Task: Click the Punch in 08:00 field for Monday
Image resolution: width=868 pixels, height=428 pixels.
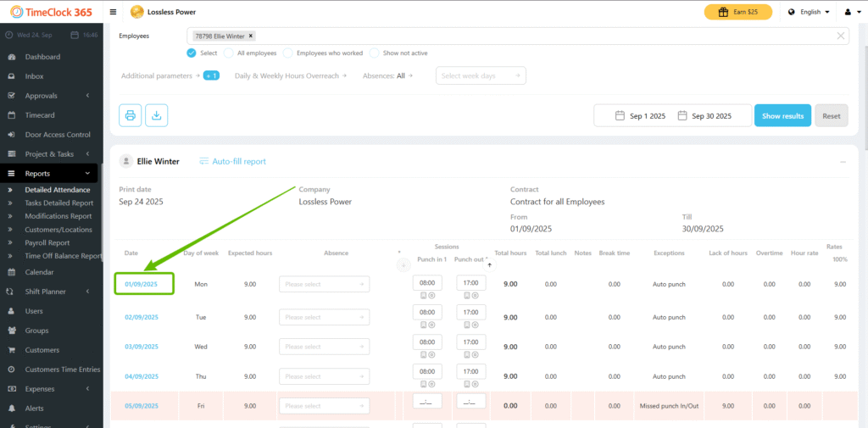Action: (427, 283)
